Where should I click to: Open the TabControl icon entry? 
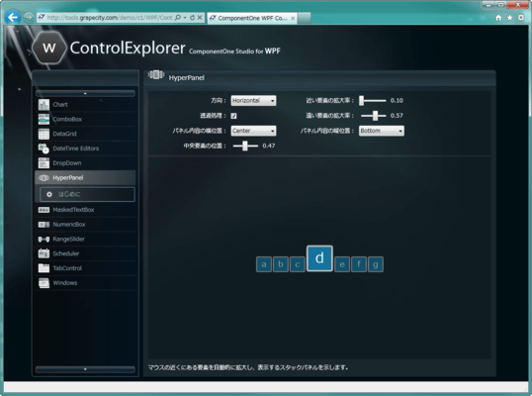pos(44,268)
